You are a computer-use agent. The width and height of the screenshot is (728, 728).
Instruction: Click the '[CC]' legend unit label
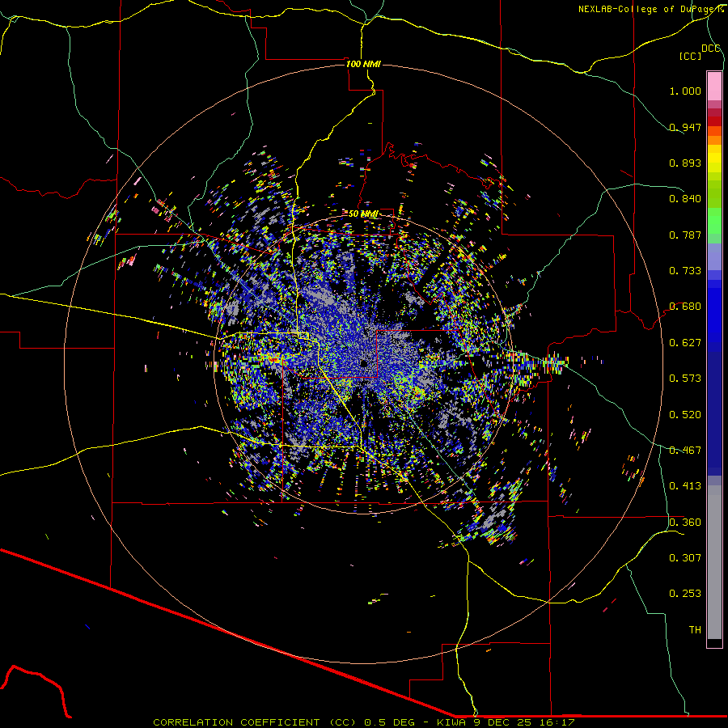[690, 56]
